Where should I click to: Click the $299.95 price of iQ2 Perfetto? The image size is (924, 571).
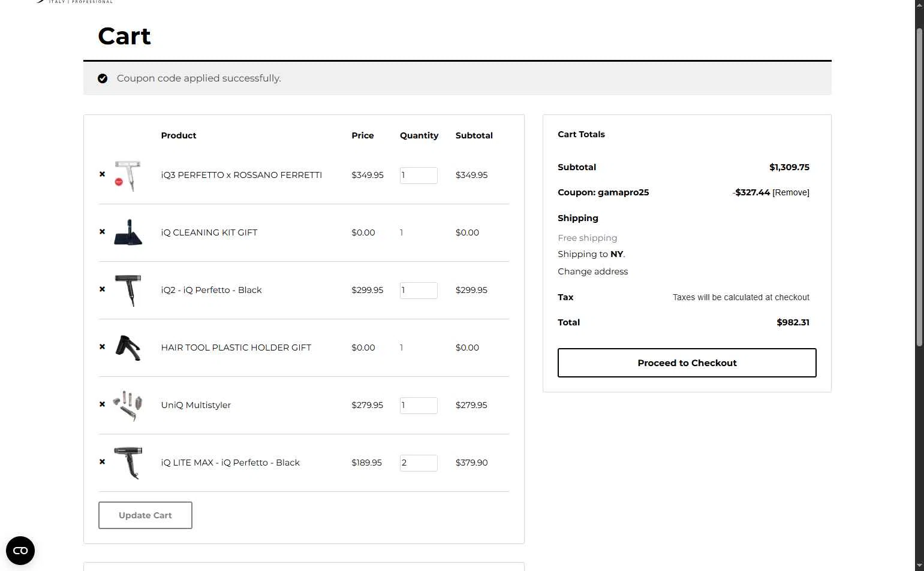pos(368,290)
